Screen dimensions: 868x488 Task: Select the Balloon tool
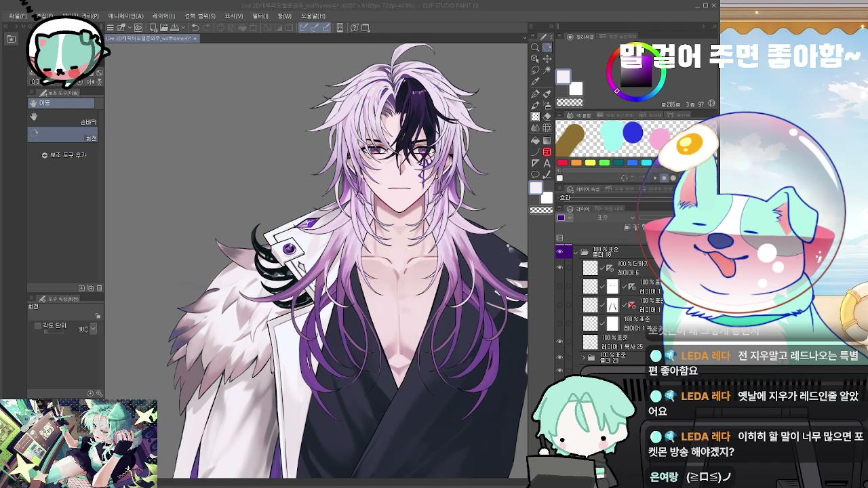(535, 175)
